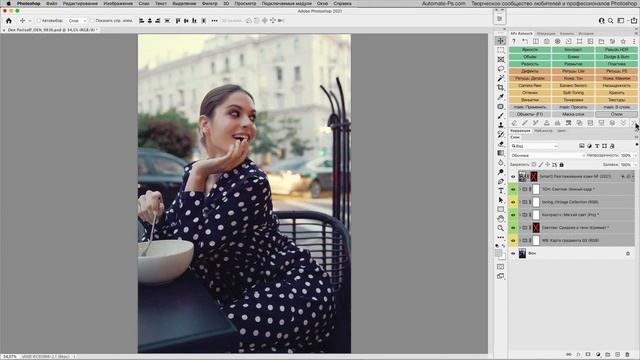
Task: Toggle visibility of toning_Vintage Collection group
Action: pos(513,202)
